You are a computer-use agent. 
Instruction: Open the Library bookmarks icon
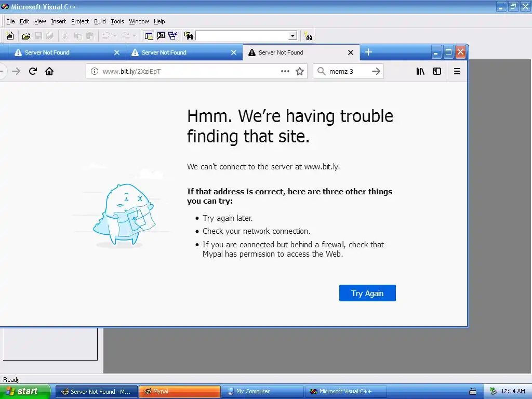[x=420, y=71]
